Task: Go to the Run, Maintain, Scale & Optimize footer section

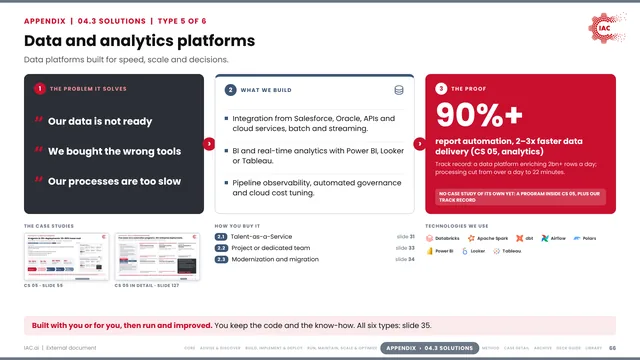Action: pos(342,348)
